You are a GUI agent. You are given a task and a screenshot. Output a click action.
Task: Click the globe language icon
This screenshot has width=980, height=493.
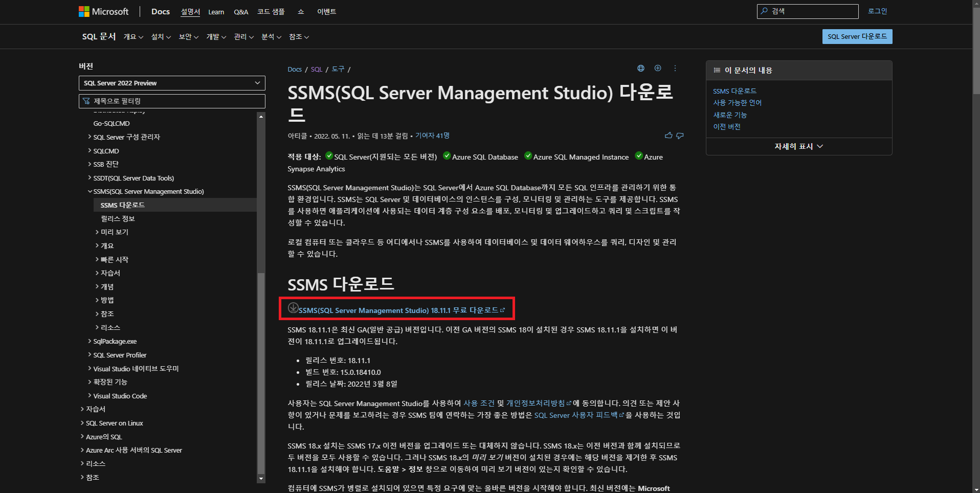click(x=640, y=68)
